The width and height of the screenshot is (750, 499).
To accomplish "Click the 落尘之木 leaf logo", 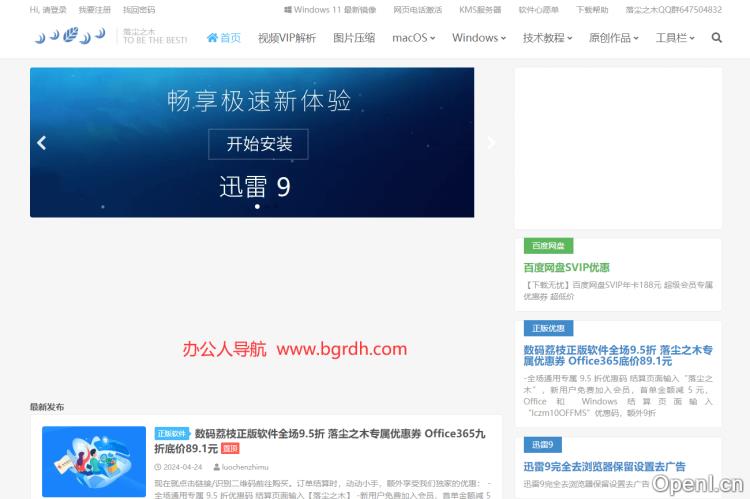I will point(69,38).
